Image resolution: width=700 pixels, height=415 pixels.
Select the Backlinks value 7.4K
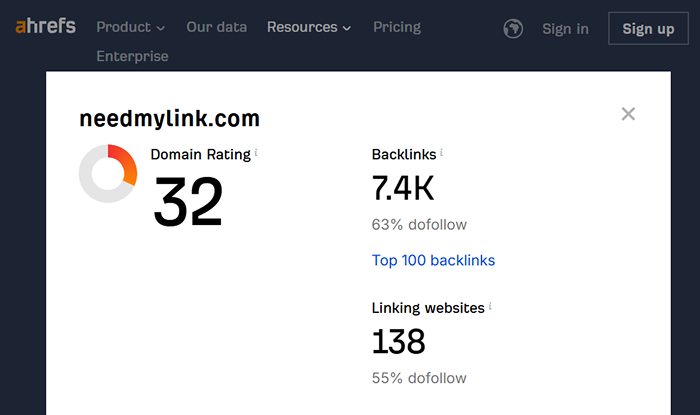point(403,188)
